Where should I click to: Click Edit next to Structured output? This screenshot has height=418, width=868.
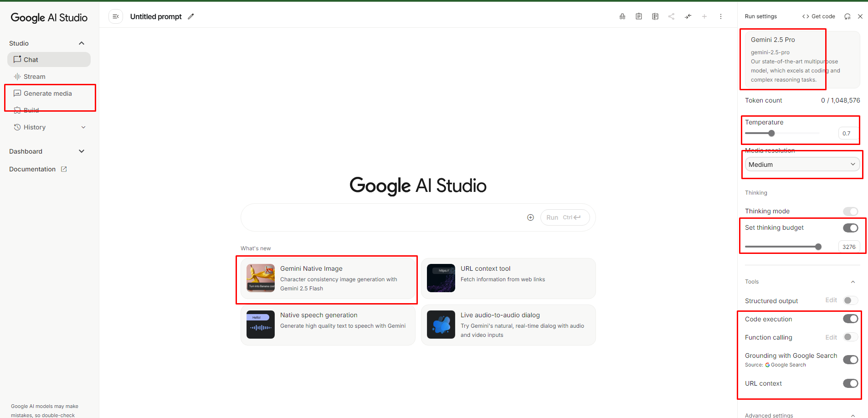(x=831, y=300)
